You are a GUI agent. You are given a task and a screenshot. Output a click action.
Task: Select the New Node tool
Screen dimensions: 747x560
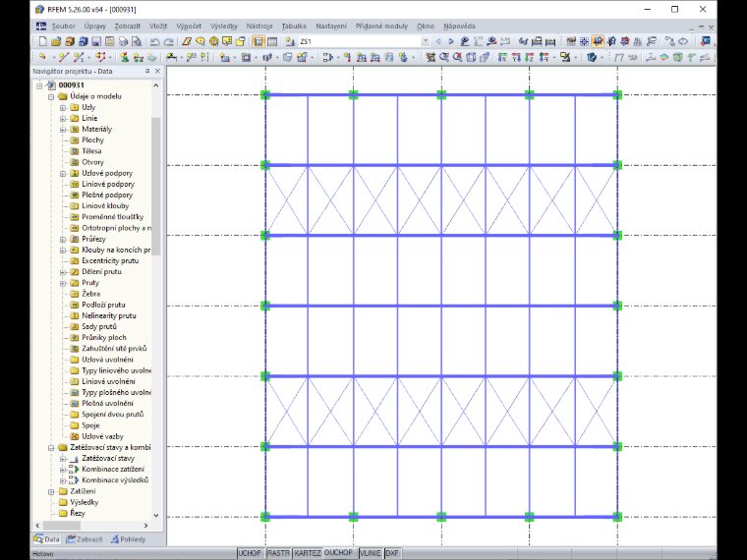43,57
